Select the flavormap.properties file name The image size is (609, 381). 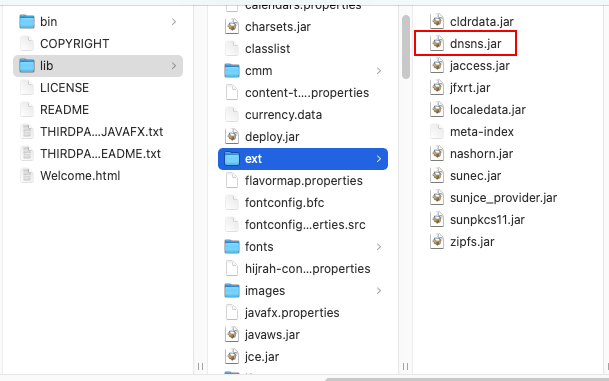coord(304,181)
